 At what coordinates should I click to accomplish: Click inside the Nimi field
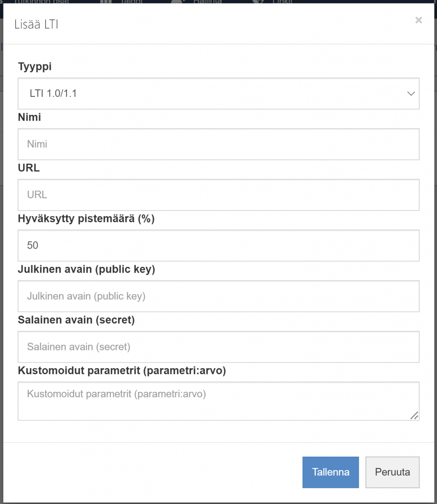218,144
